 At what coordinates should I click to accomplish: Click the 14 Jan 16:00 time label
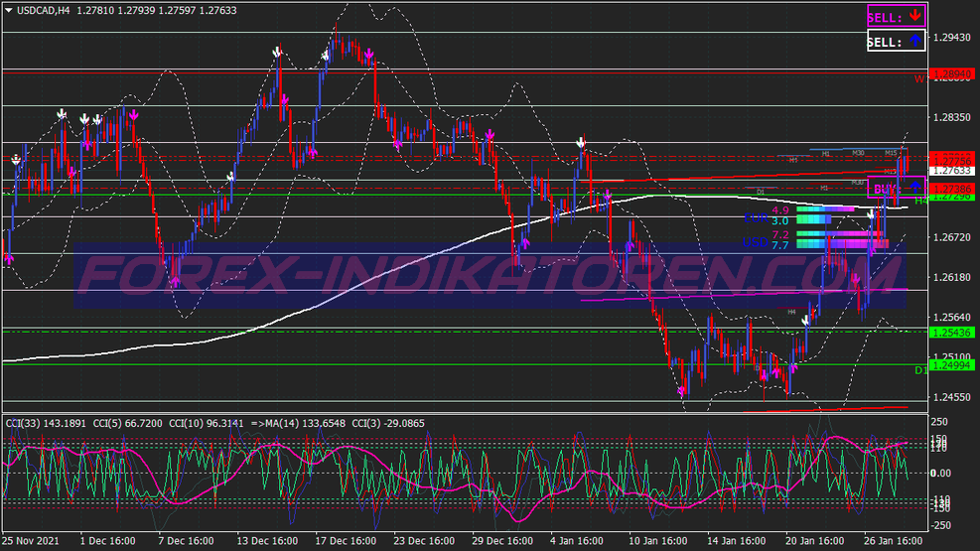(737, 541)
